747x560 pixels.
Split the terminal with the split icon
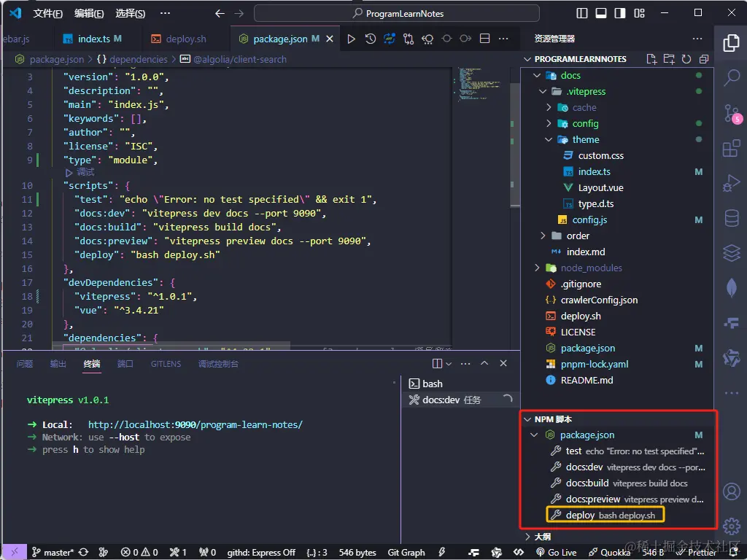tap(437, 363)
